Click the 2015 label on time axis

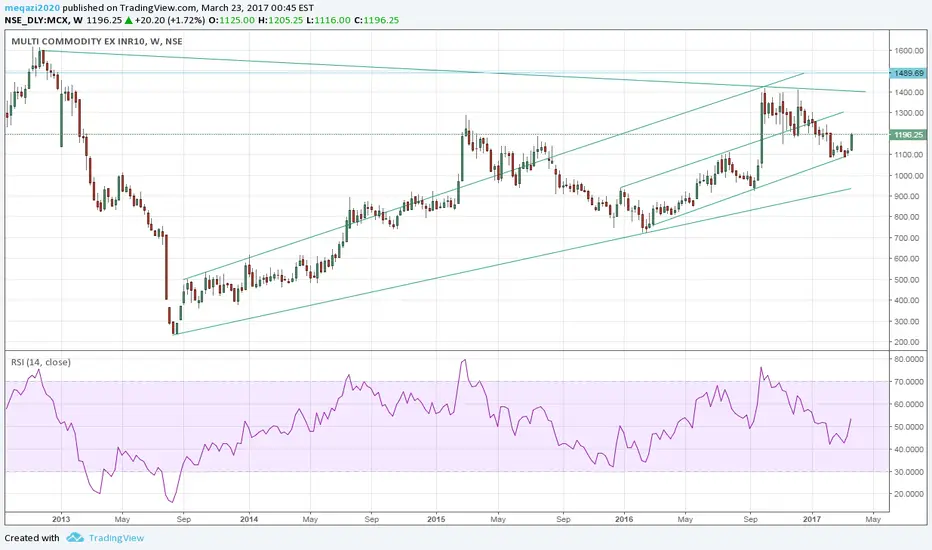tap(436, 519)
